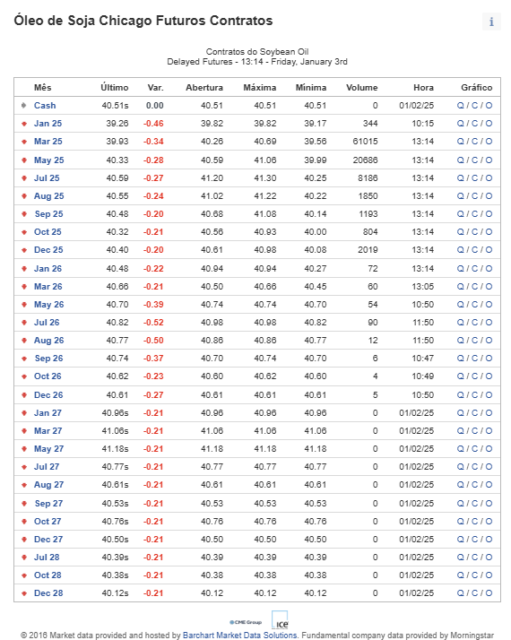Open the Q quote link for Jan 27
This screenshot has height=640, width=511.
point(460,413)
